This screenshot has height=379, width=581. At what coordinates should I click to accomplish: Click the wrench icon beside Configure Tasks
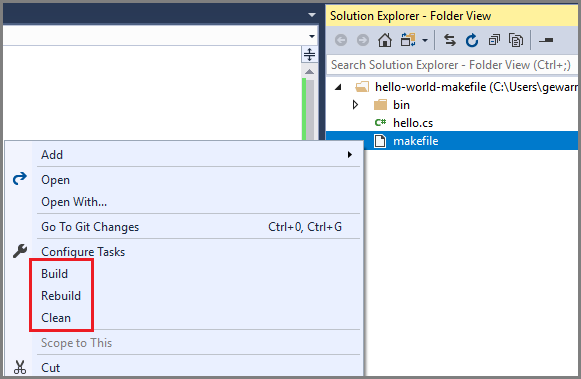click(20, 251)
